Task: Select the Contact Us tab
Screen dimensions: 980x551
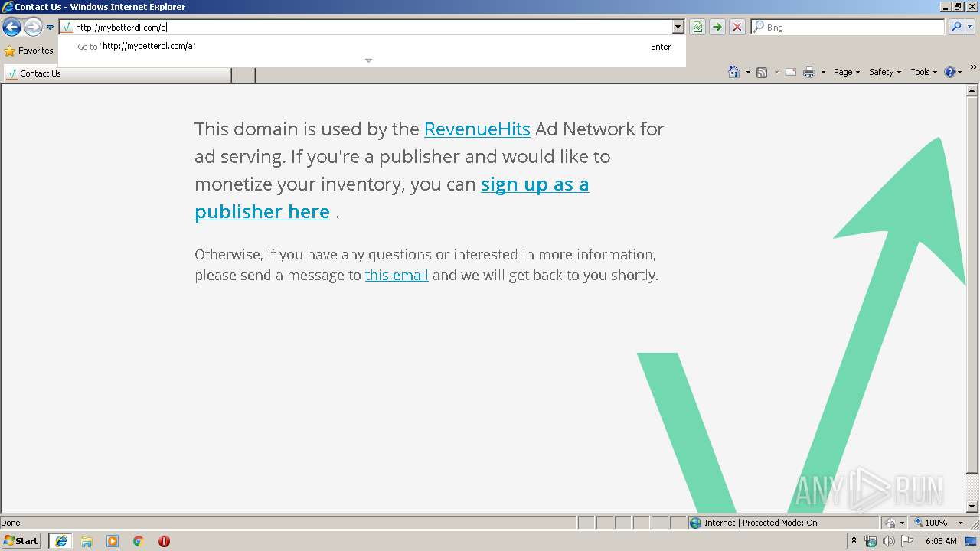Action: (118, 74)
